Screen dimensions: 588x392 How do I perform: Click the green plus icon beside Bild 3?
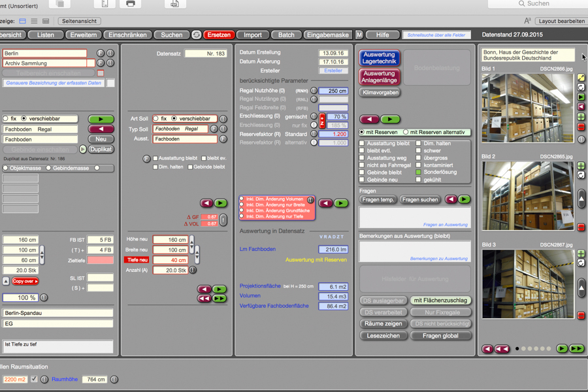(x=581, y=253)
